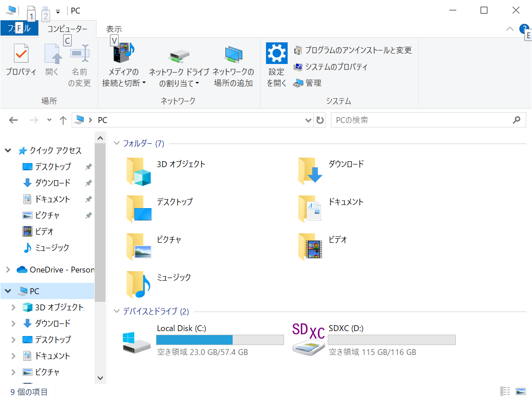Select the デスクトップ folder icon
The image size is (532, 400).
point(138,209)
